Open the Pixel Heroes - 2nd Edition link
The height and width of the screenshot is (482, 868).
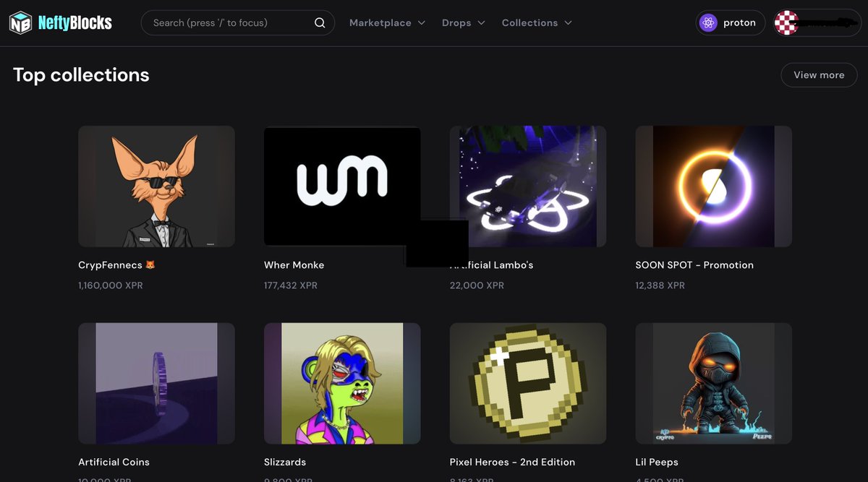coord(511,462)
